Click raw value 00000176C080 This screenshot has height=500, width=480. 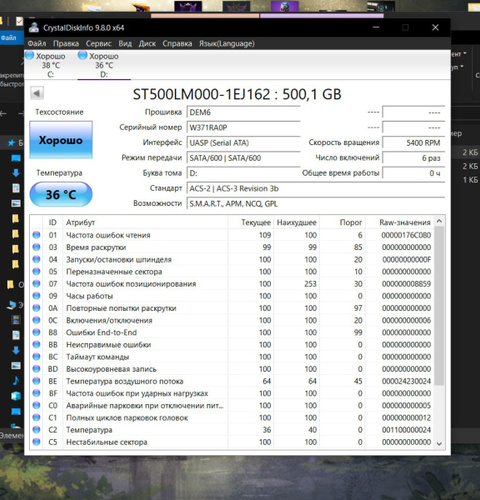tap(406, 235)
